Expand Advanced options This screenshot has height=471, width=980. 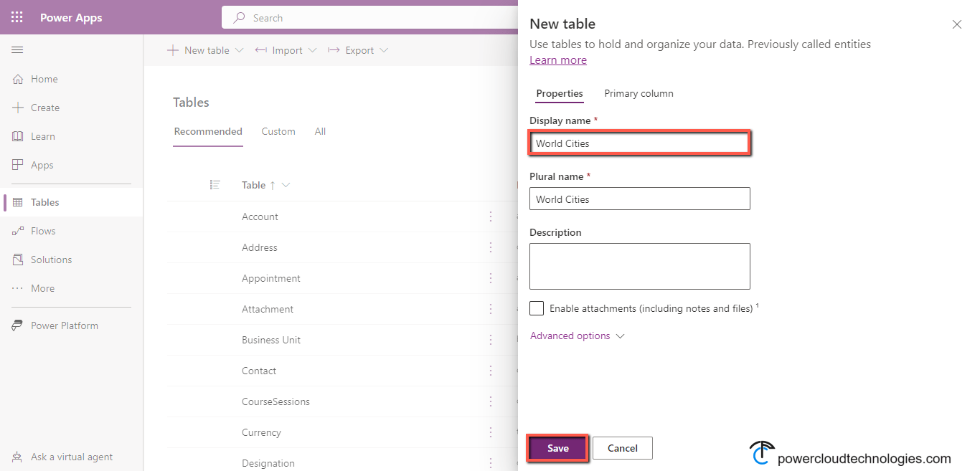coord(578,336)
